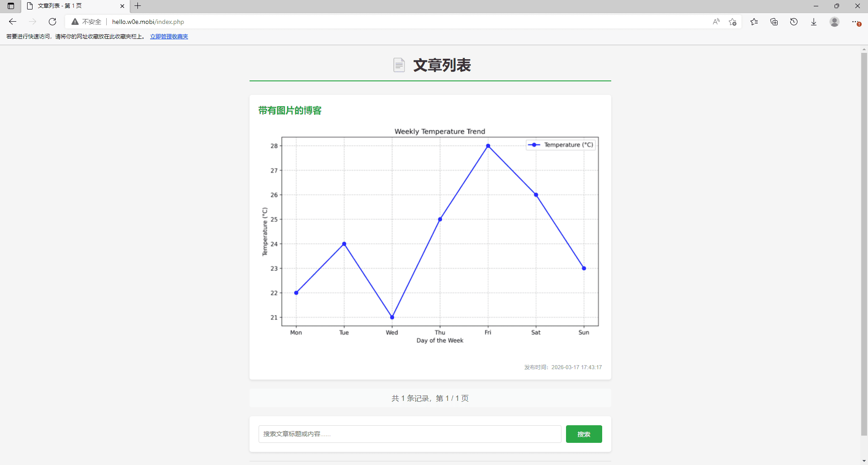Open the 不安全 site security panel
Viewport: 868px width, 465px height.
tap(86, 21)
